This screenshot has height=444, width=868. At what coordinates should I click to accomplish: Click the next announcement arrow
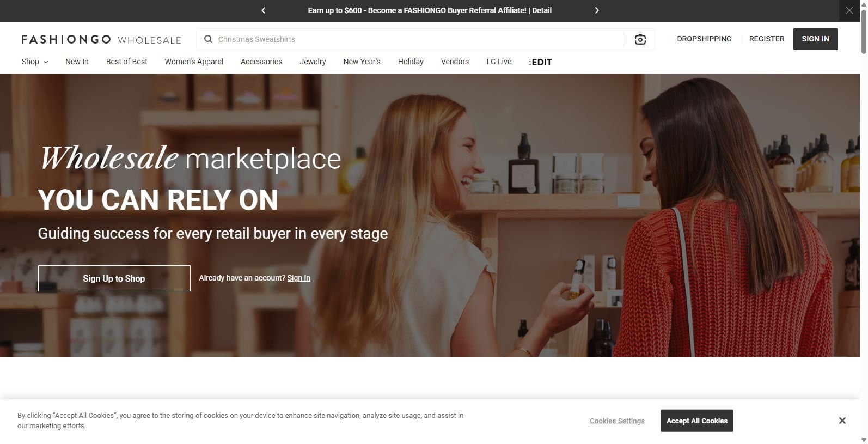[597, 10]
